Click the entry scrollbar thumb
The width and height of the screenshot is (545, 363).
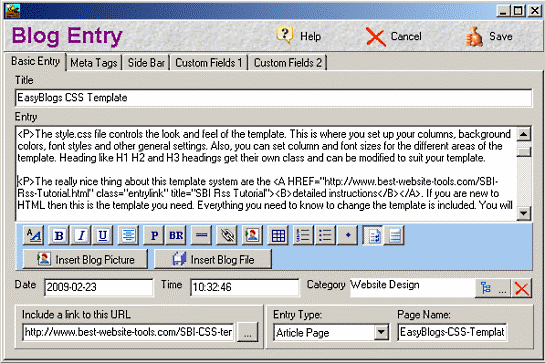click(524, 152)
